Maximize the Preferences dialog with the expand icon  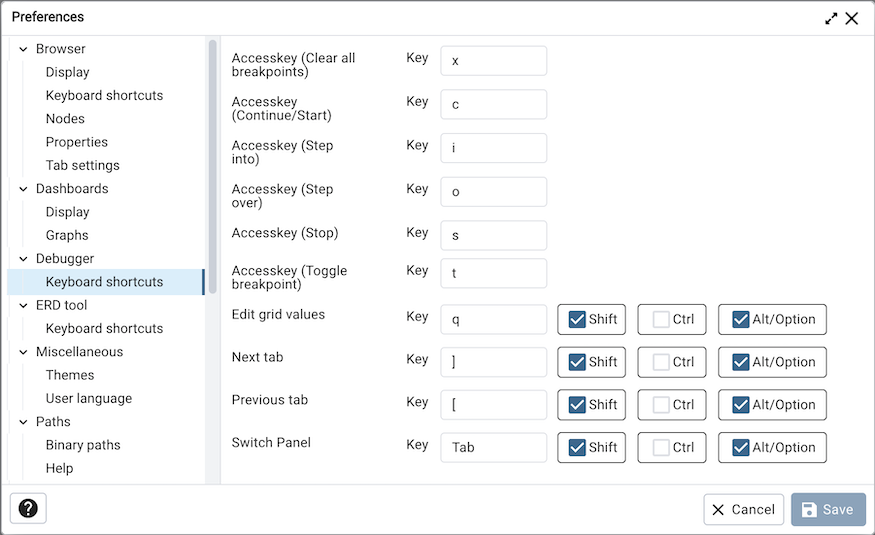[831, 18]
